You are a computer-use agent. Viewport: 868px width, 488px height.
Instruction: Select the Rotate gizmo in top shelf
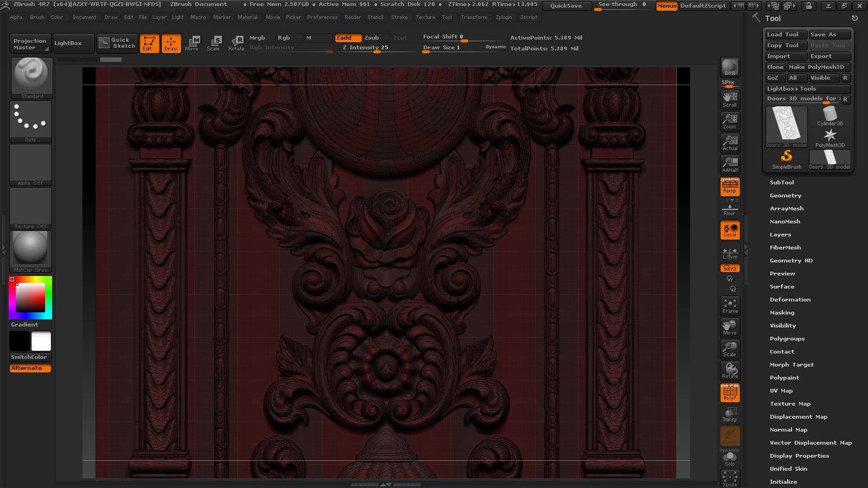tap(236, 43)
